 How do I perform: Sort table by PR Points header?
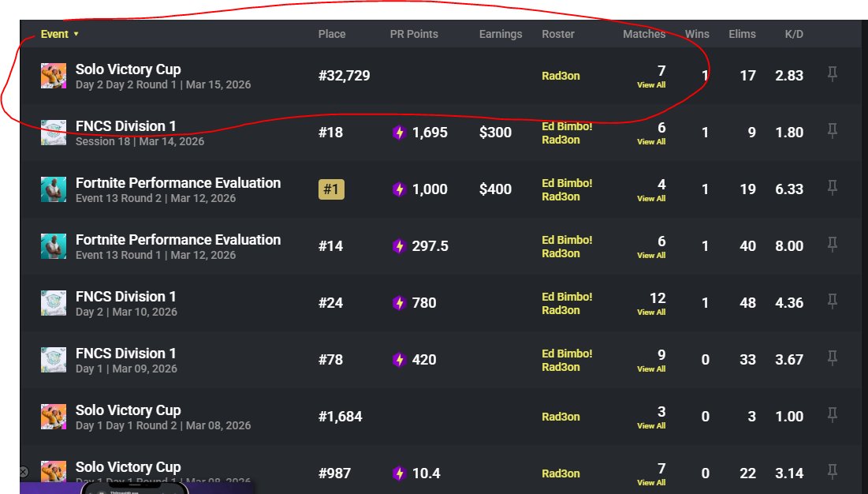click(x=414, y=34)
